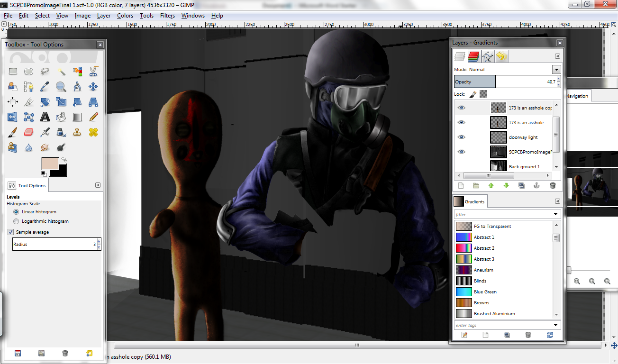Adjust Opacity with the stepper arrows
The width and height of the screenshot is (618, 364).
559,82
